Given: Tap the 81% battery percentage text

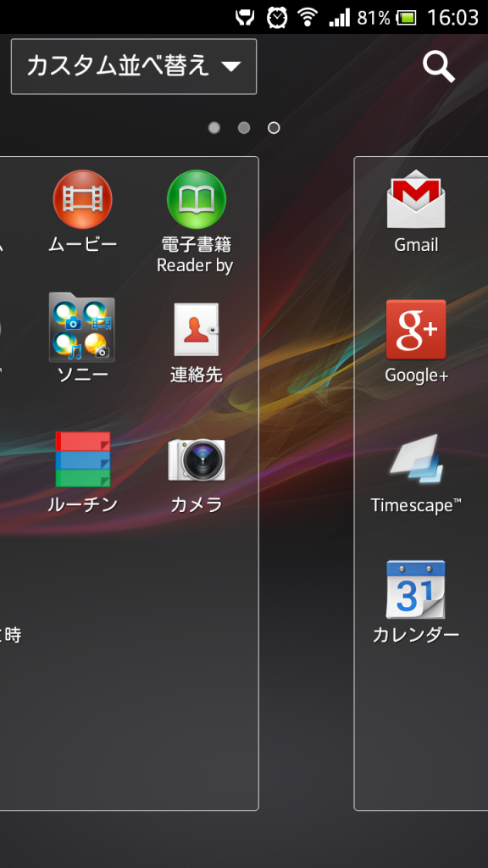Looking at the screenshot, I should tap(374, 18).
